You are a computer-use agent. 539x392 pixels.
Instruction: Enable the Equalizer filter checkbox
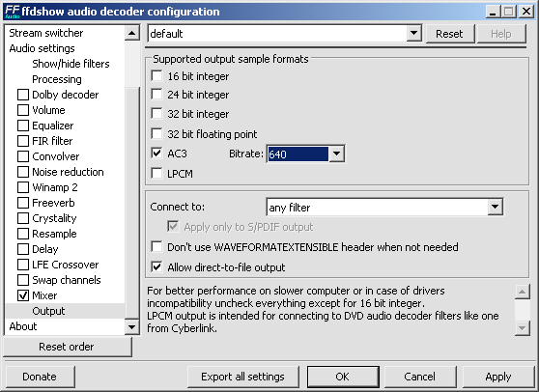[x=23, y=126]
